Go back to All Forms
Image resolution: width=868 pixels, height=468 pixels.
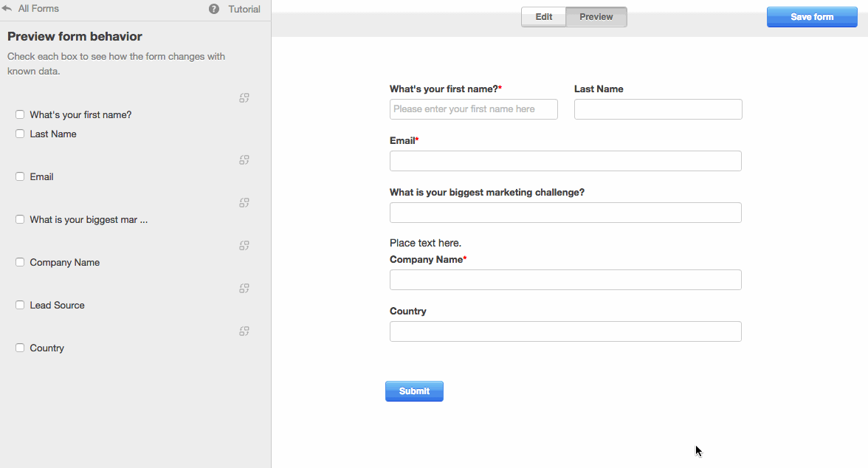point(38,8)
